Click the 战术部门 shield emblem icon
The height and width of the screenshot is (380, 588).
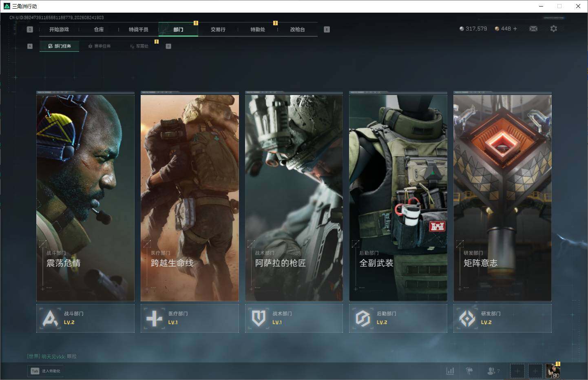click(x=259, y=318)
